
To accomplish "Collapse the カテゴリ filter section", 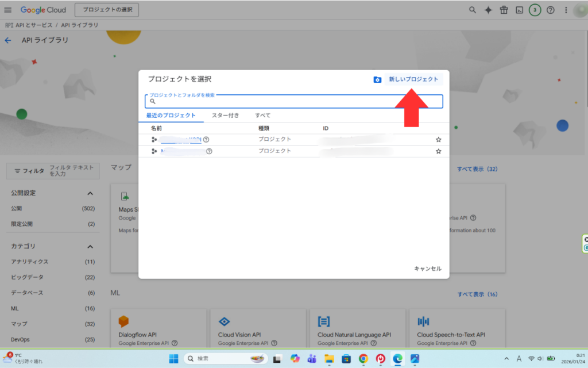I will (x=90, y=246).
